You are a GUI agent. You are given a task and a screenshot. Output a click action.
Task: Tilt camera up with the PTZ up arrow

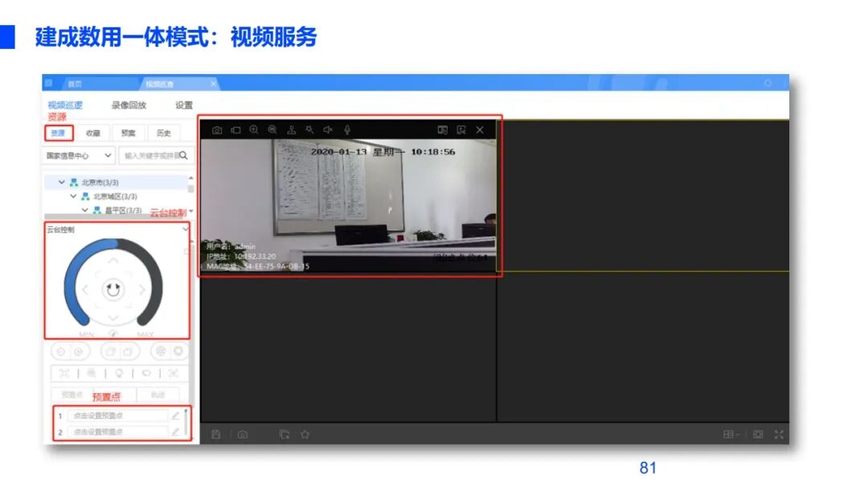click(113, 261)
